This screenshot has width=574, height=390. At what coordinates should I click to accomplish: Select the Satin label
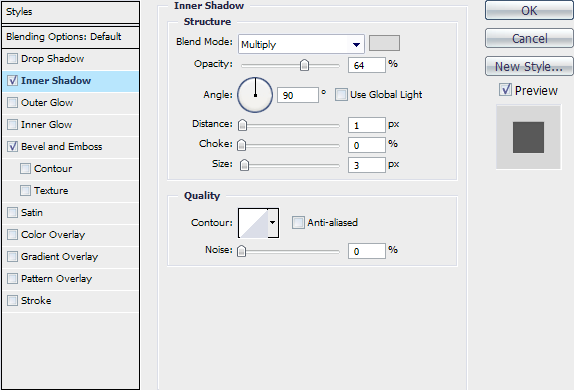click(x=32, y=212)
